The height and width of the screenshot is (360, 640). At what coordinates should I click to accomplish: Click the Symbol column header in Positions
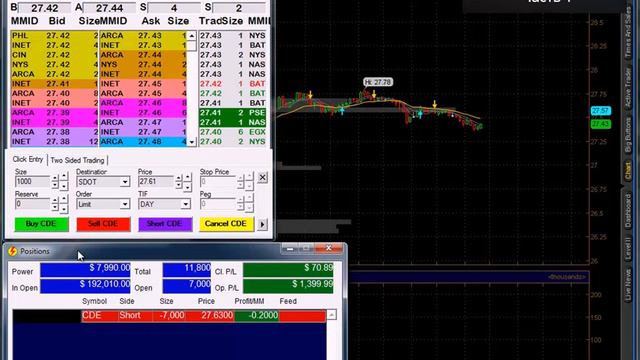pos(94,301)
